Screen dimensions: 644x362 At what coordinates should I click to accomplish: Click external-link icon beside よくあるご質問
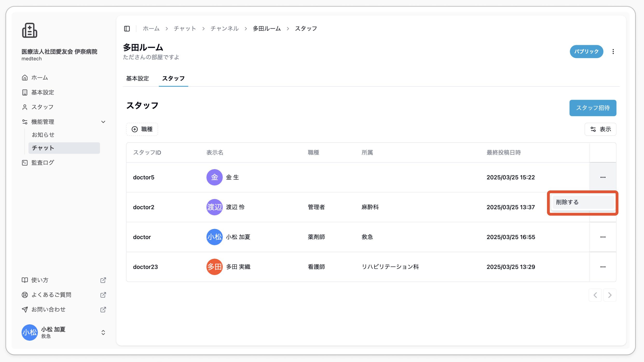pyautogui.click(x=103, y=295)
